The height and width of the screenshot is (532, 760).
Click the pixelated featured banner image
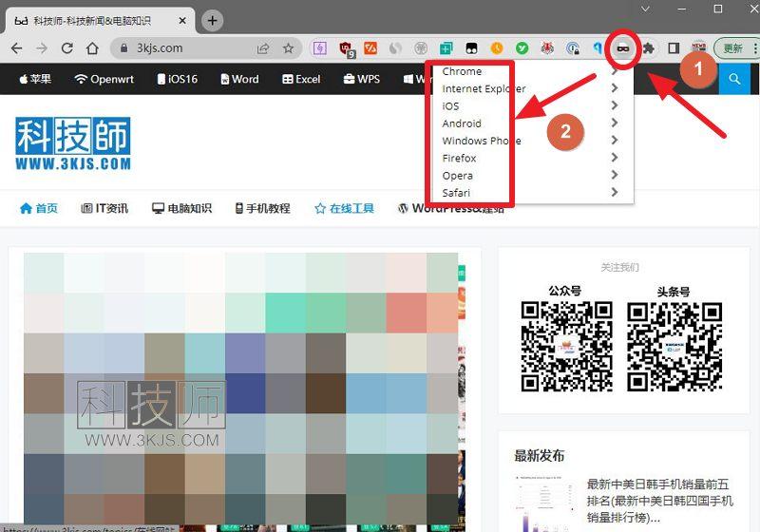coord(241,389)
